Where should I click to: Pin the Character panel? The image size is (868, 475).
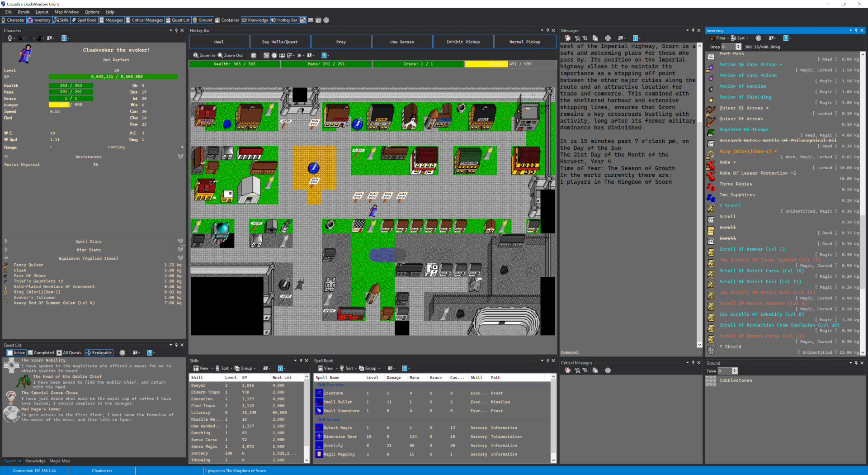coord(176,30)
